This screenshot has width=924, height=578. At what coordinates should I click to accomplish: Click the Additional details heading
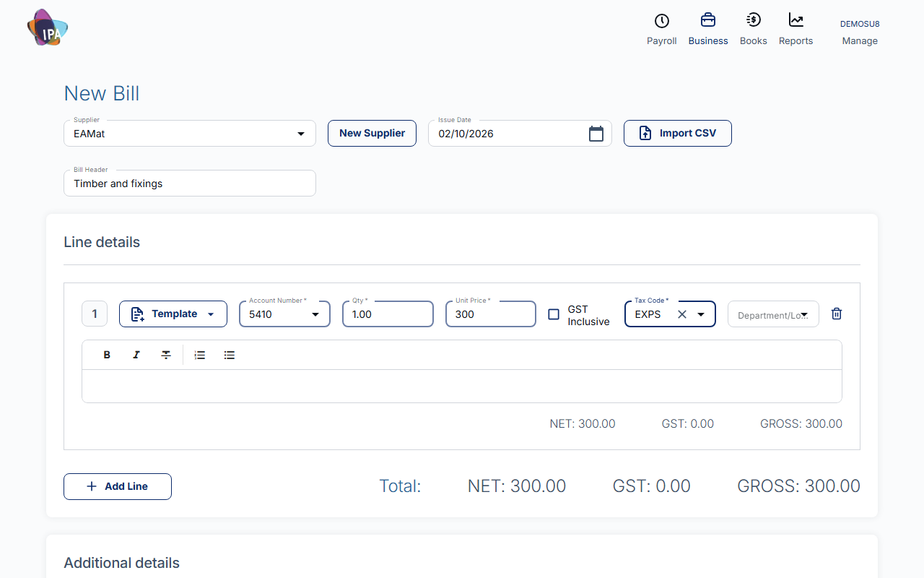coord(121,563)
